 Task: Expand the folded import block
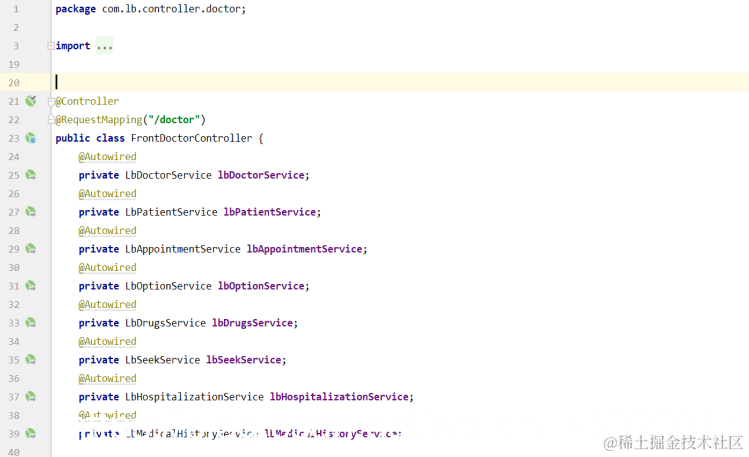[51, 46]
